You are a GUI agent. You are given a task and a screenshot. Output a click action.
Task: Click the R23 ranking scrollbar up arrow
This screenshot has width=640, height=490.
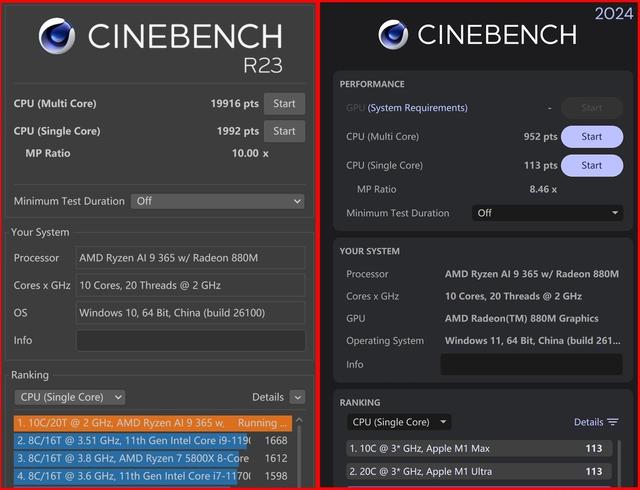[299, 420]
